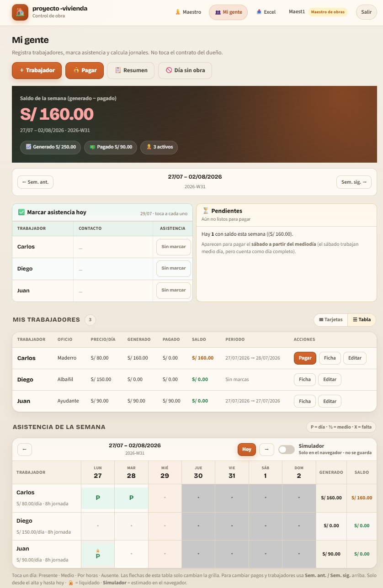Switch worker list to Tabla view
The width and height of the screenshot is (383, 588).
362,320
